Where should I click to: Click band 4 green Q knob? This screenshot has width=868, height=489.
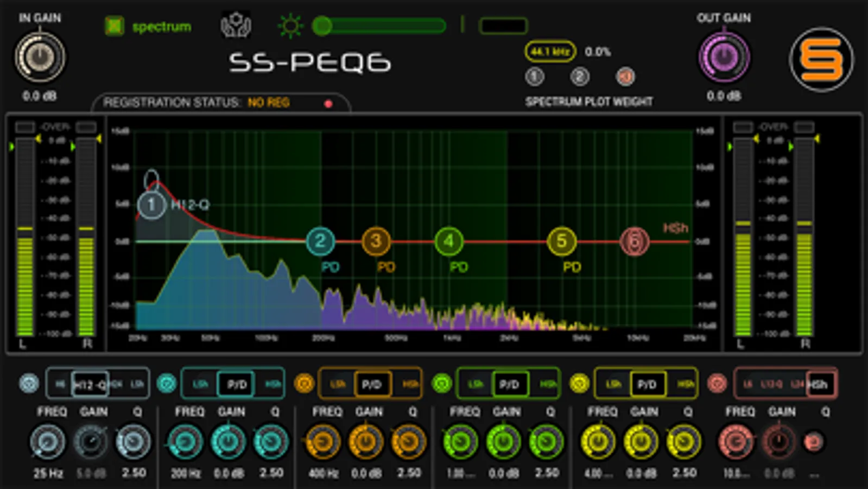[546, 442]
